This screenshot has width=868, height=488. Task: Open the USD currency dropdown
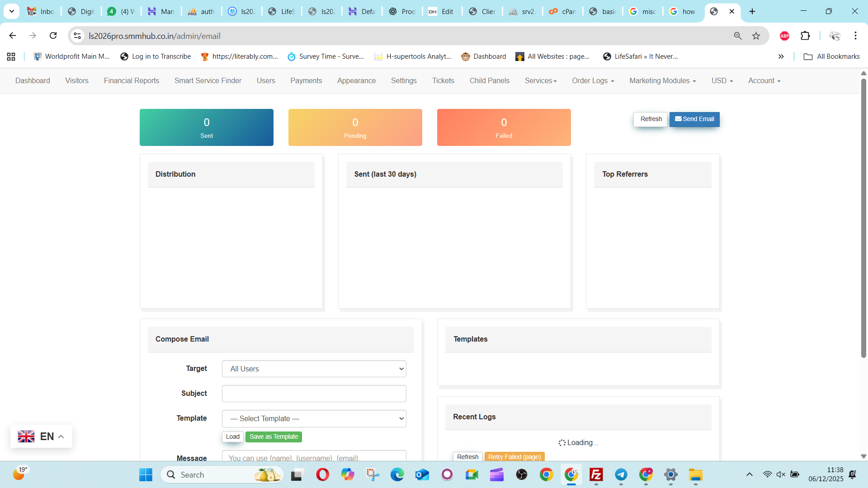722,81
